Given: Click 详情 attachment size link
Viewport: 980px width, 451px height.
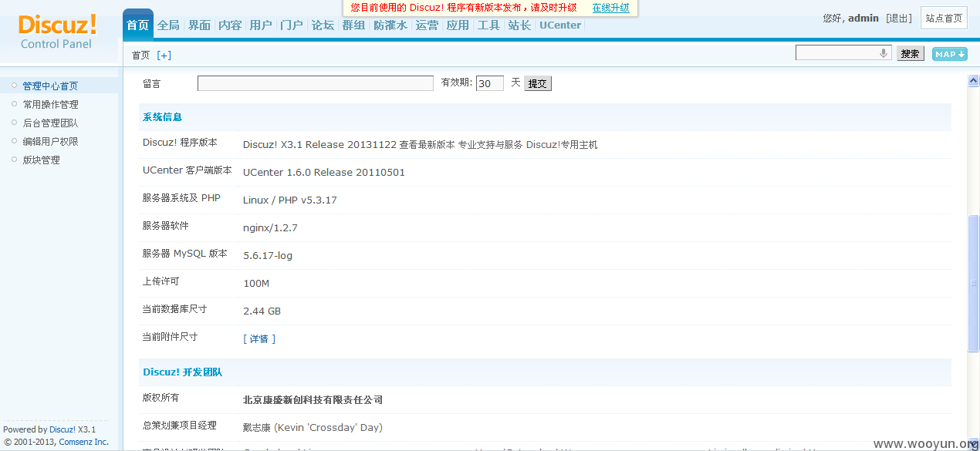Looking at the screenshot, I should click(x=259, y=339).
